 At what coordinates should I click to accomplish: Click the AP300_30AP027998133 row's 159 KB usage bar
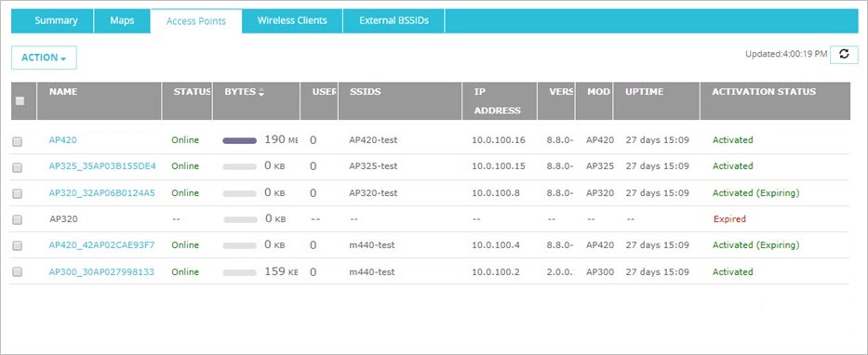(240, 272)
